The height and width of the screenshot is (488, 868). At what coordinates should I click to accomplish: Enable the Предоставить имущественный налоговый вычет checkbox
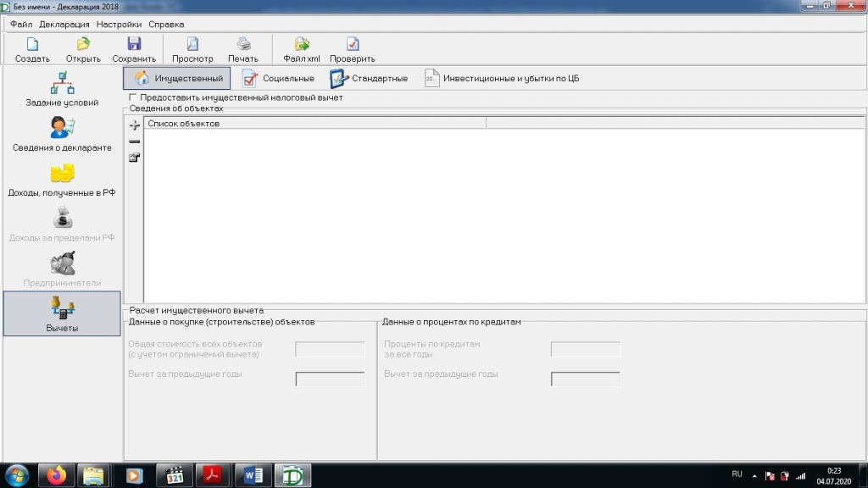(x=132, y=98)
